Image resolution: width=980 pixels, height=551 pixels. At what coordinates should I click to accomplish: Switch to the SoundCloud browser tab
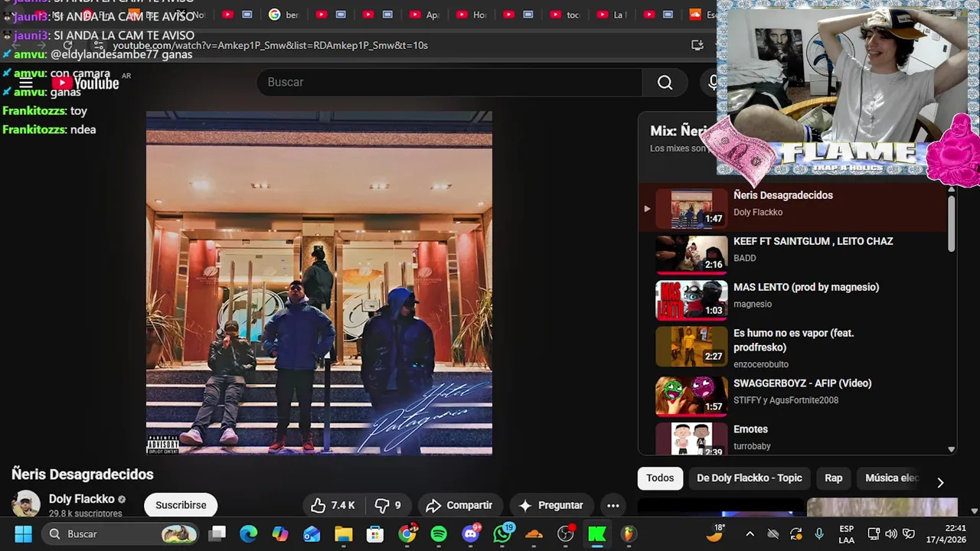click(703, 15)
